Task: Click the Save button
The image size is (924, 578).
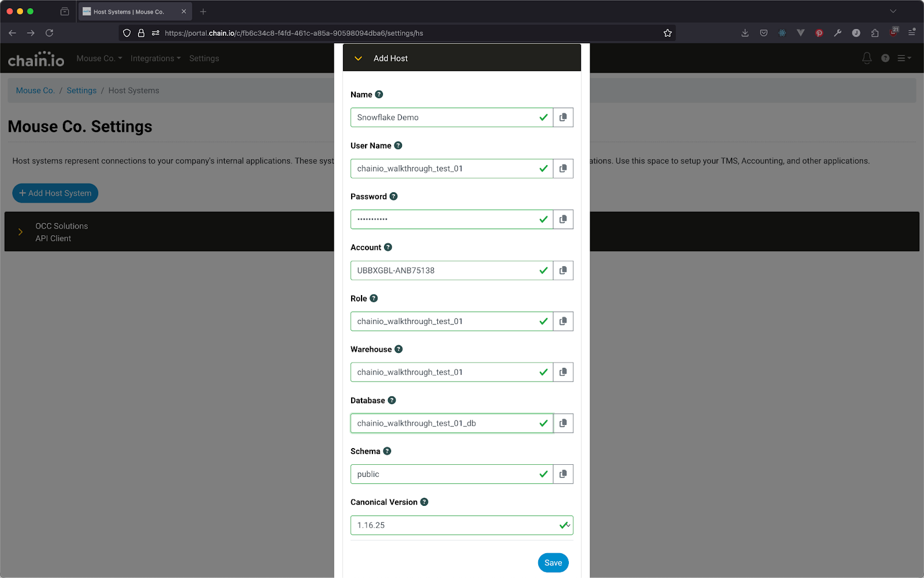Action: 553,563
